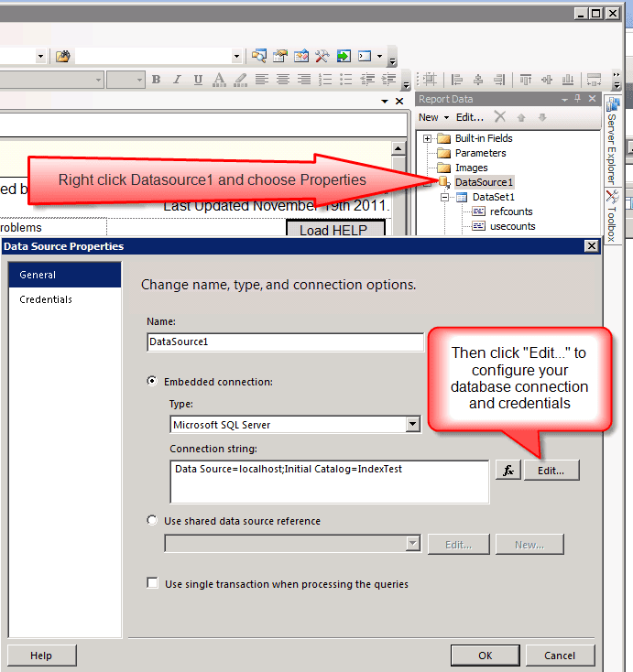Click the Start Page green arrow icon
The height and width of the screenshot is (672, 633).
pyautogui.click(x=344, y=56)
